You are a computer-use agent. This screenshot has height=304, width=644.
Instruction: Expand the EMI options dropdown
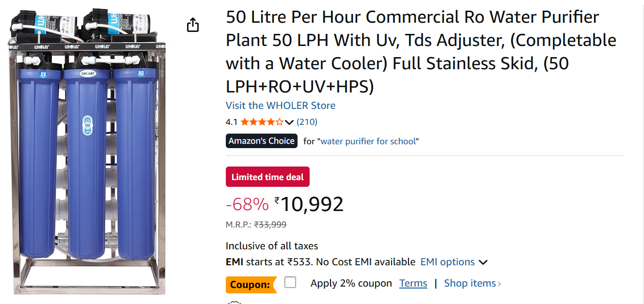pyautogui.click(x=453, y=262)
